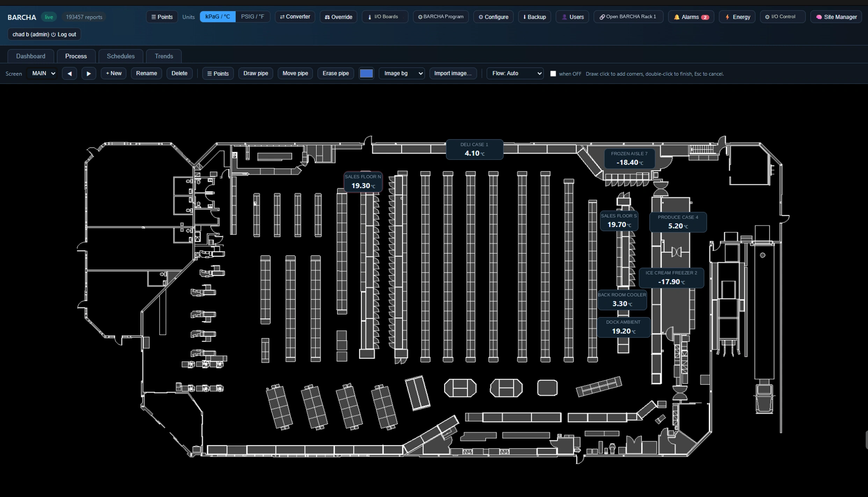The image size is (868, 497).
Task: Open the Configure menu
Action: [493, 17]
